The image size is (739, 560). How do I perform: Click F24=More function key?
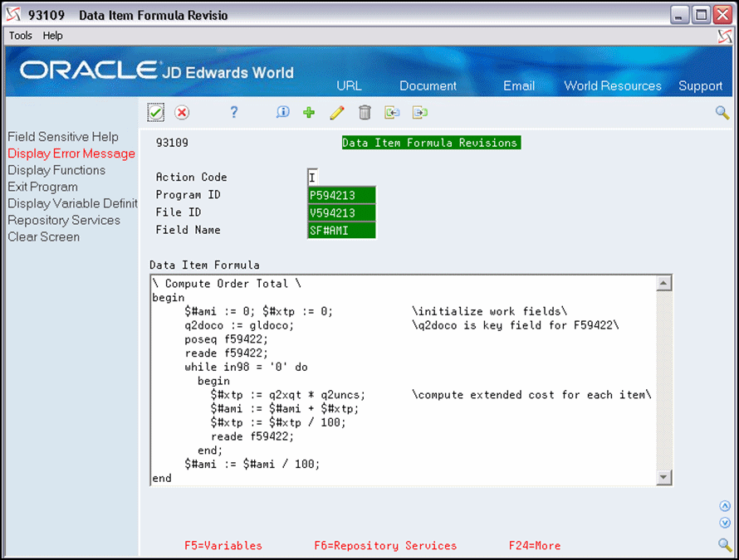[535, 545]
